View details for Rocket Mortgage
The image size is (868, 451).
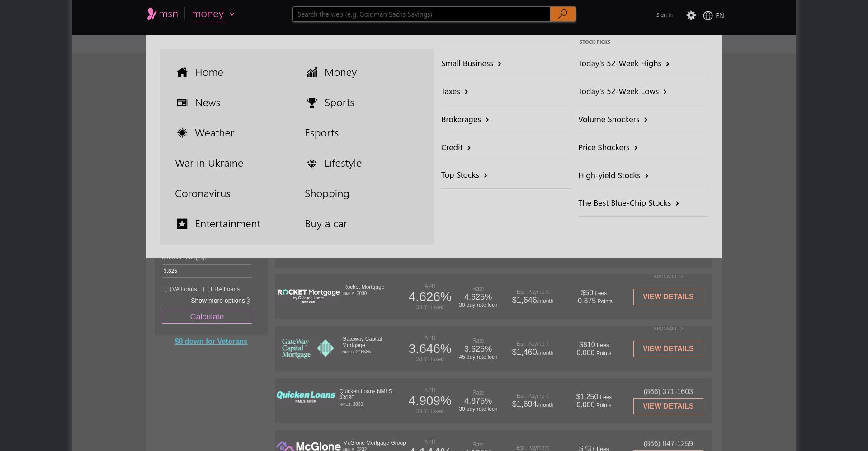668,297
